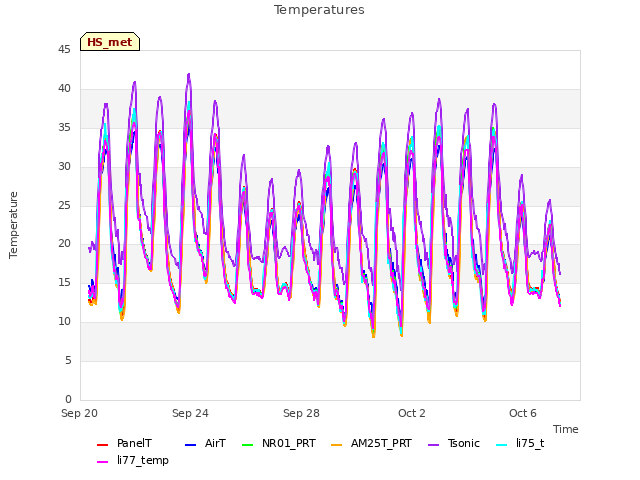Click the orange AM25T_PRT color marker
The width and height of the screenshot is (640, 480).
click(x=337, y=444)
